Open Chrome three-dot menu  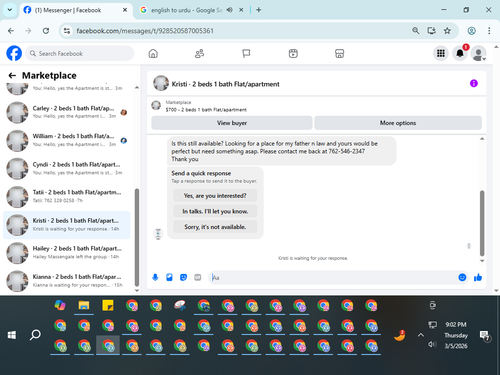click(x=489, y=31)
